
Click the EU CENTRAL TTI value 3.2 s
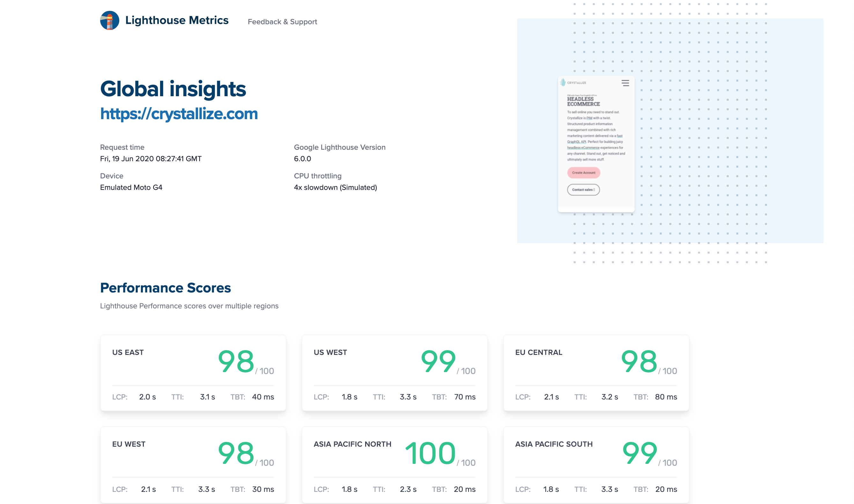[609, 397]
